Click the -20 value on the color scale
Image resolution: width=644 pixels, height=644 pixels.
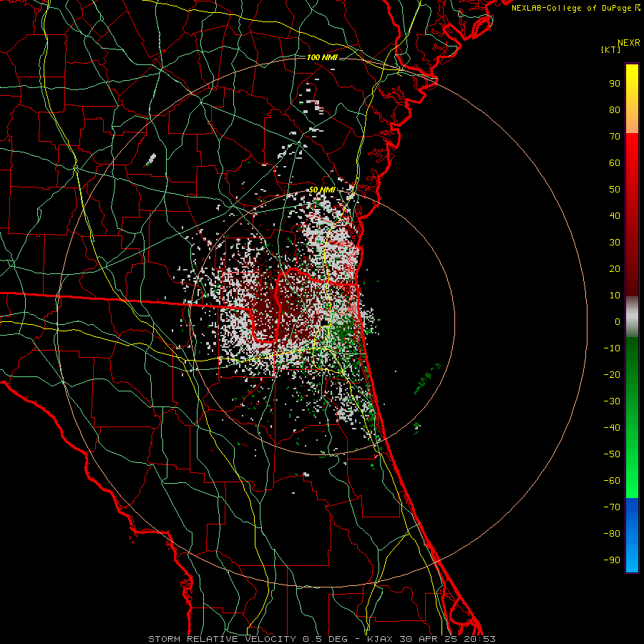(x=612, y=375)
